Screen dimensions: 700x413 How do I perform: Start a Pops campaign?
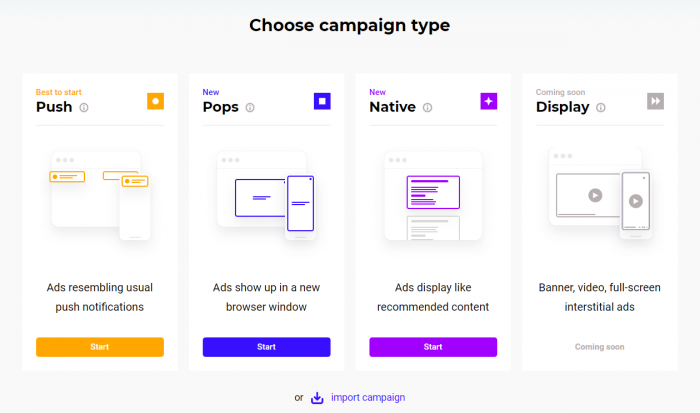[267, 347]
